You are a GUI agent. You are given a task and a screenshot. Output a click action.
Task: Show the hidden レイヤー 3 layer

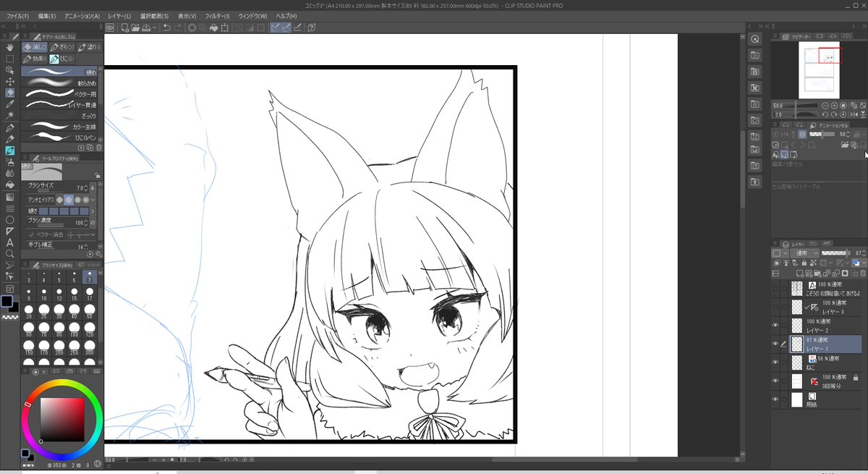[x=775, y=307]
